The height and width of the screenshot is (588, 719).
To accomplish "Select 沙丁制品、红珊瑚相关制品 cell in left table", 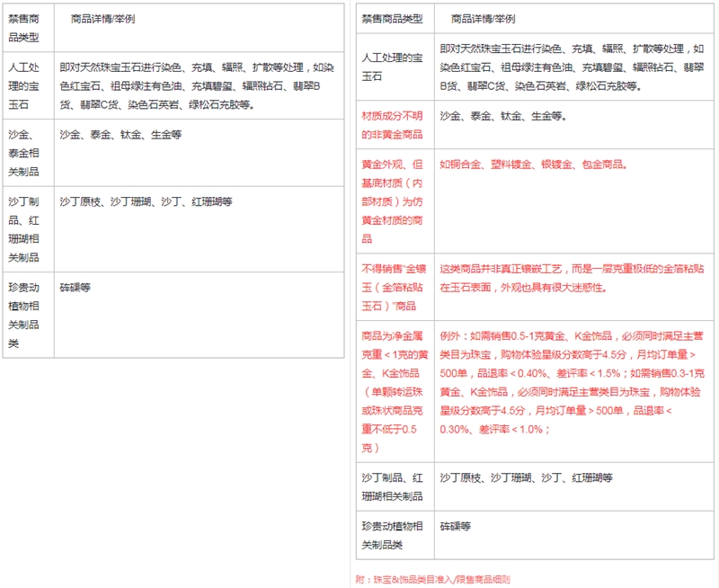I will [24, 229].
